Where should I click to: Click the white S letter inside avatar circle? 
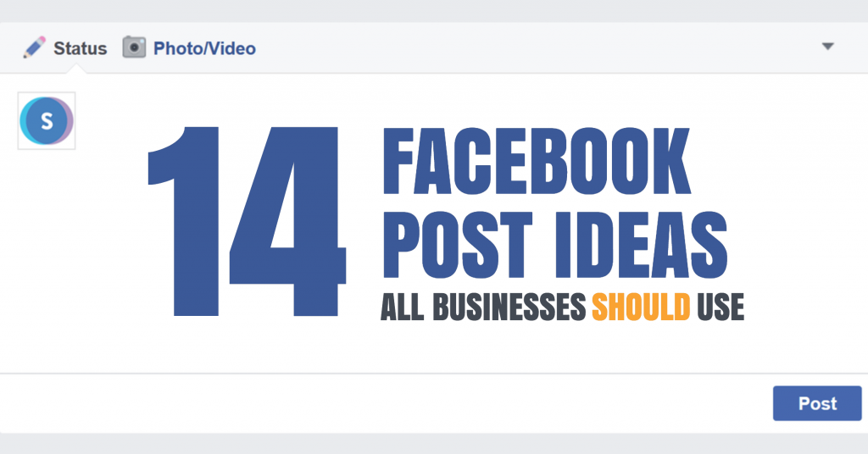click(47, 120)
